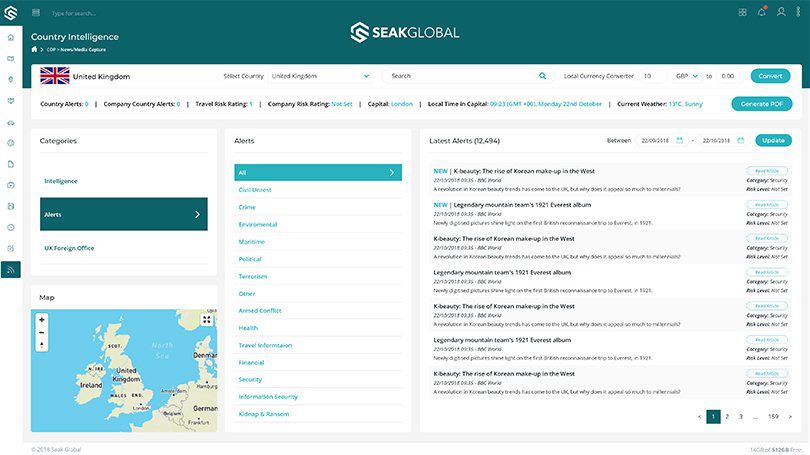The height and width of the screenshot is (455, 810).
Task: Select the RSS feed sidebar icon
Action: pyautogui.click(x=11, y=269)
